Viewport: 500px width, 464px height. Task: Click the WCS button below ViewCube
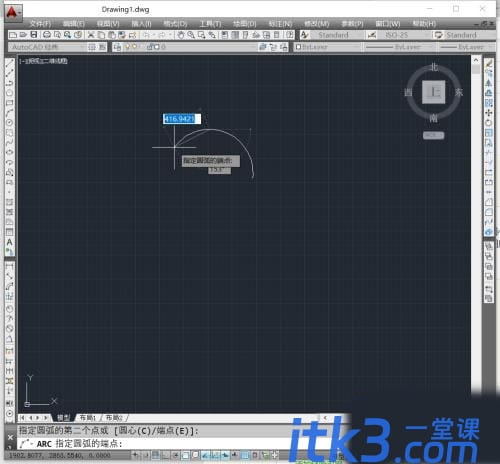433,135
